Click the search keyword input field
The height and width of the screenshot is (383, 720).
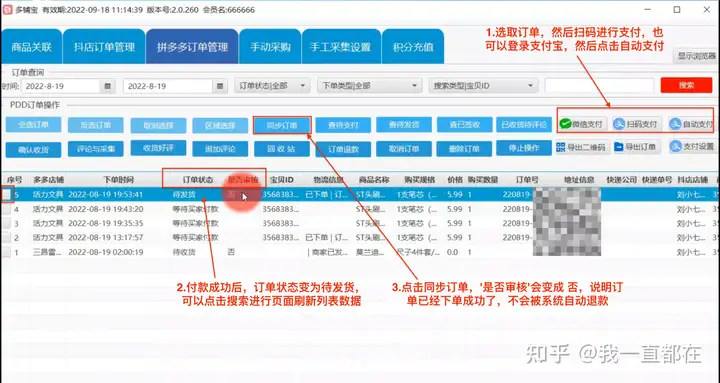[x=599, y=85]
